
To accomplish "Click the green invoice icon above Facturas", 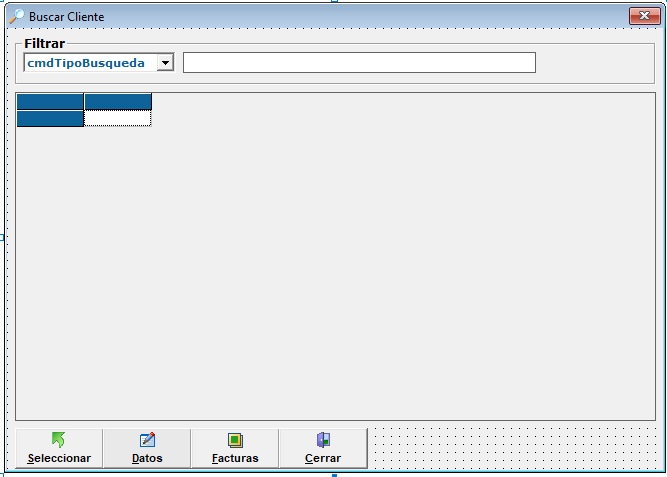I will (235, 439).
